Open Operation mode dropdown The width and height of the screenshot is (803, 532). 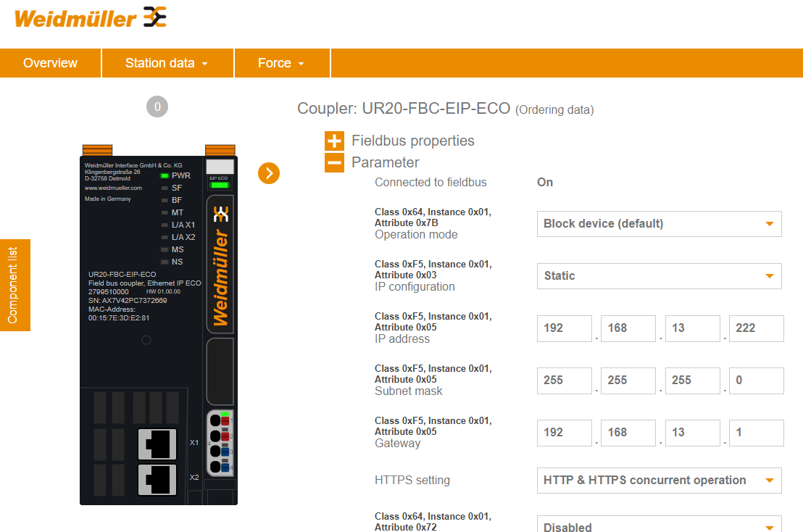pos(659,224)
